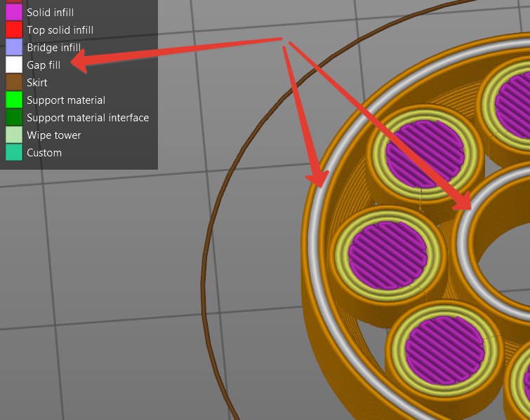Click the Bridge infill lavender swatch

tap(14, 47)
